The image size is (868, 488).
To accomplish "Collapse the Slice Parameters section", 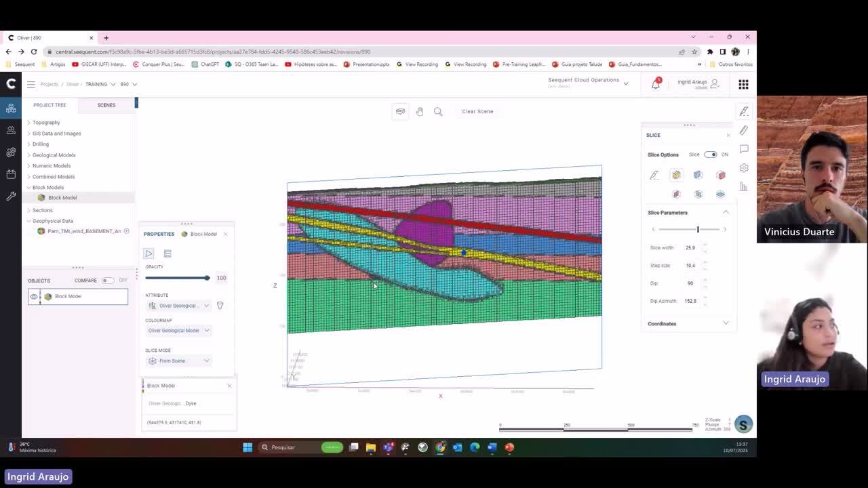I will pos(726,213).
